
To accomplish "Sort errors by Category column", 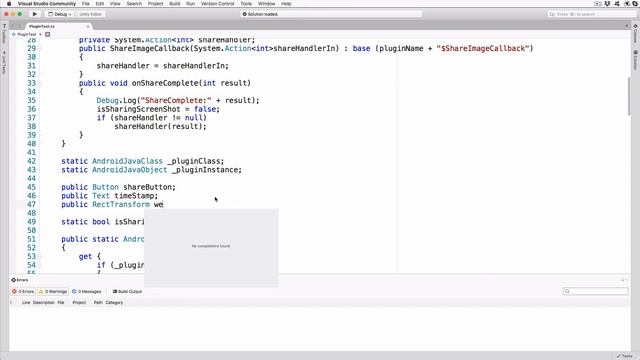I will (114, 302).
